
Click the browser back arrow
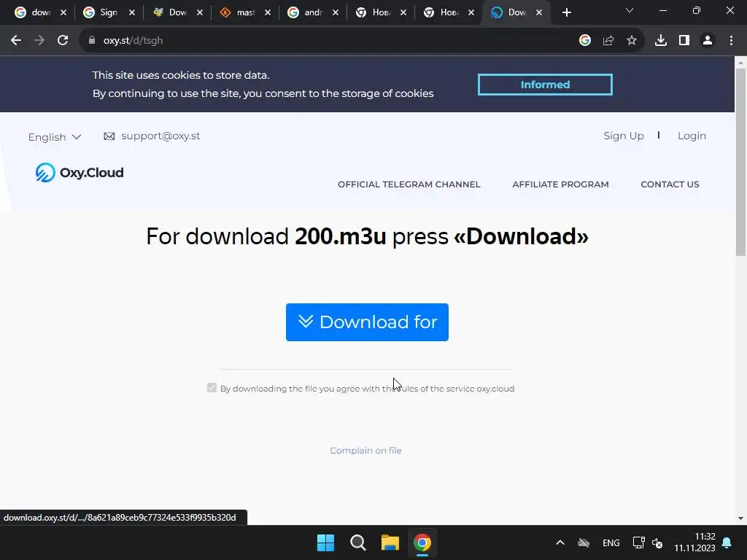16,41
